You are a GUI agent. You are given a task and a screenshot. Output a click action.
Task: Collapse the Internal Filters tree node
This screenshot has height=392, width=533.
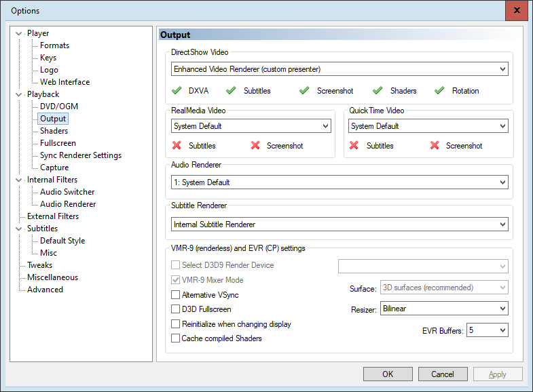19,180
